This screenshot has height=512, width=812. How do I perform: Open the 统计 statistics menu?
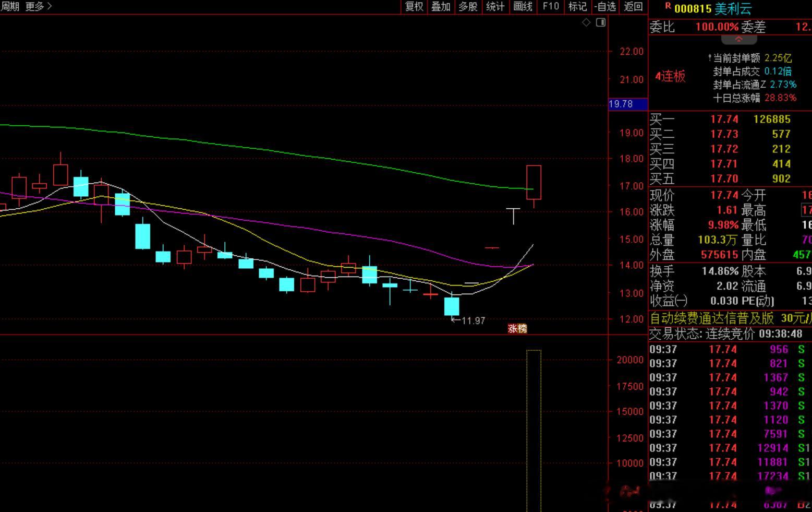(495, 6)
